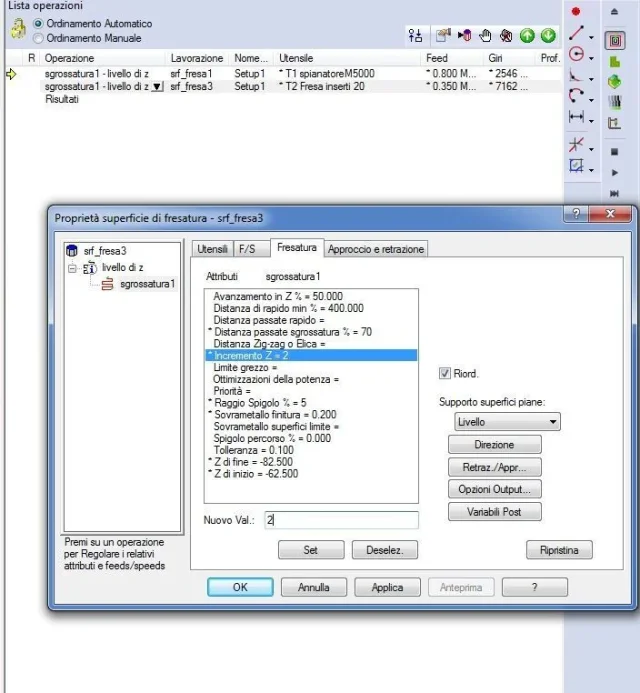Toggle the Riord. checkbox
640x693 pixels.
coord(445,374)
